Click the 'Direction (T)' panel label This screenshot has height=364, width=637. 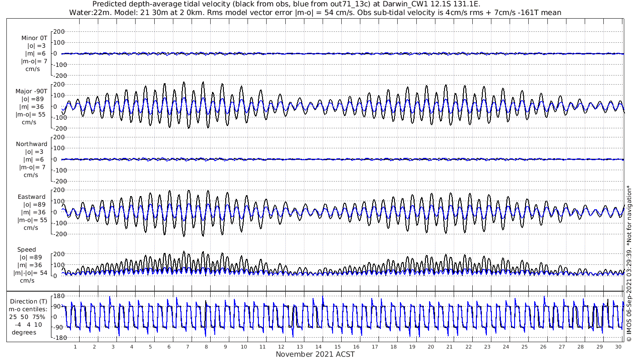(x=28, y=301)
